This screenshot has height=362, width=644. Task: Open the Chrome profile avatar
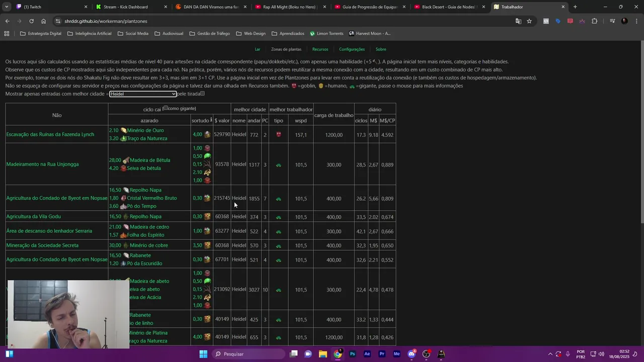(624, 21)
